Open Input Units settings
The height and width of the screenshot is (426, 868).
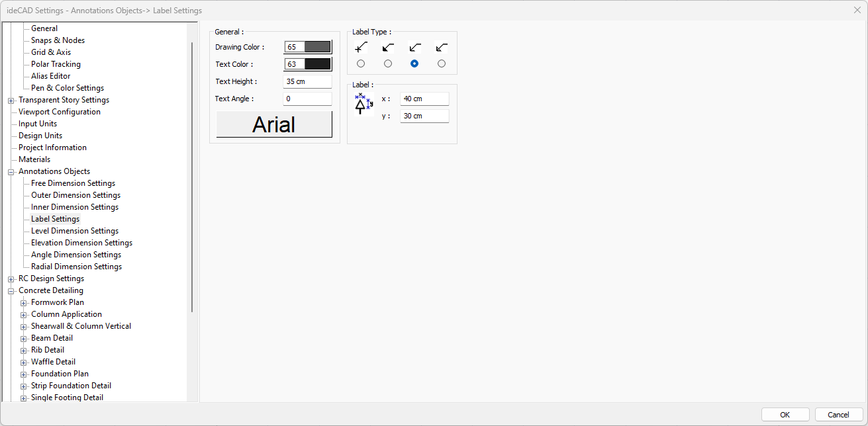(38, 124)
